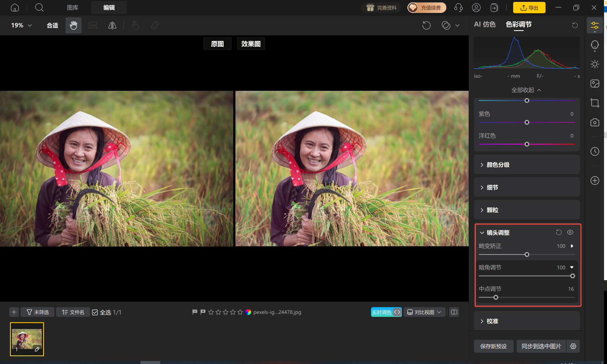Open the adjustment sliders panel

pos(595,25)
